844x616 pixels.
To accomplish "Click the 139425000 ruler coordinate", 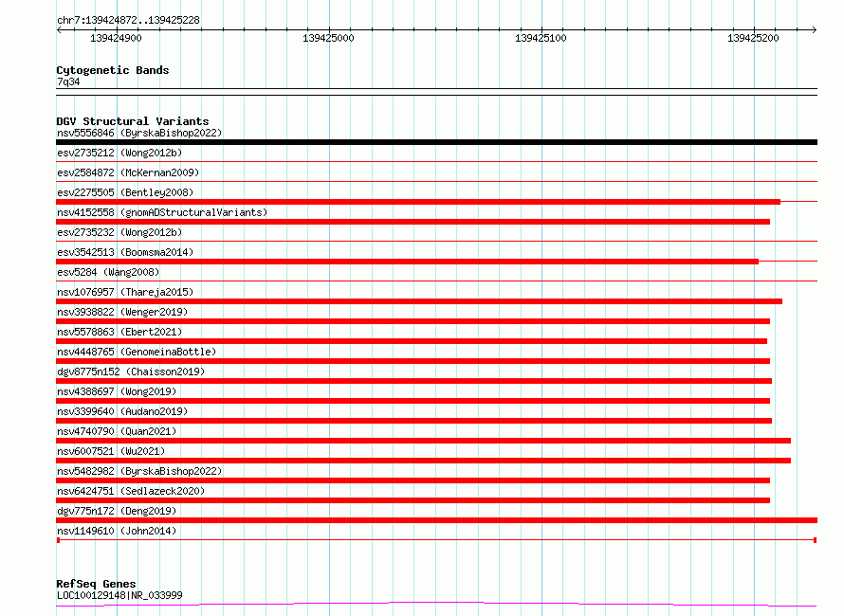I will [328, 38].
